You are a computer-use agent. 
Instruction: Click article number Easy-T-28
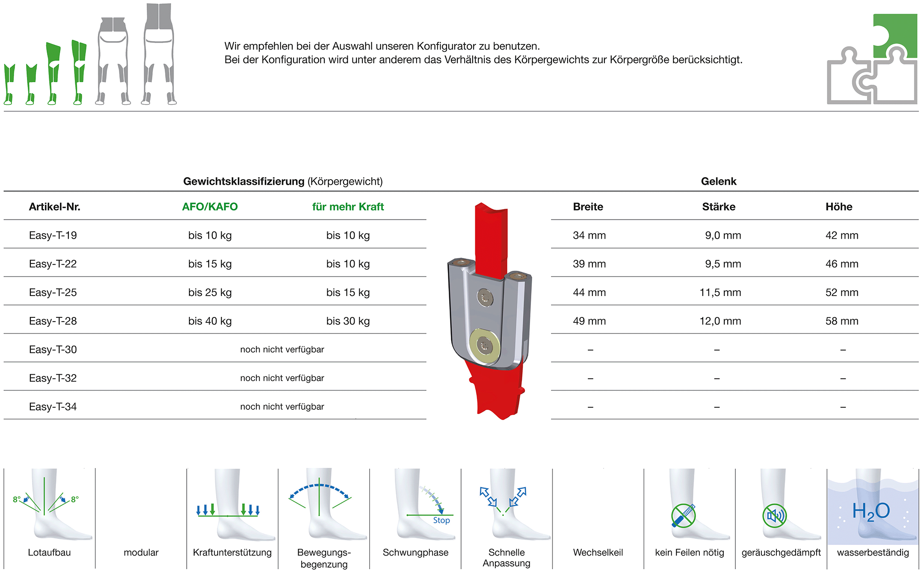pos(53,321)
